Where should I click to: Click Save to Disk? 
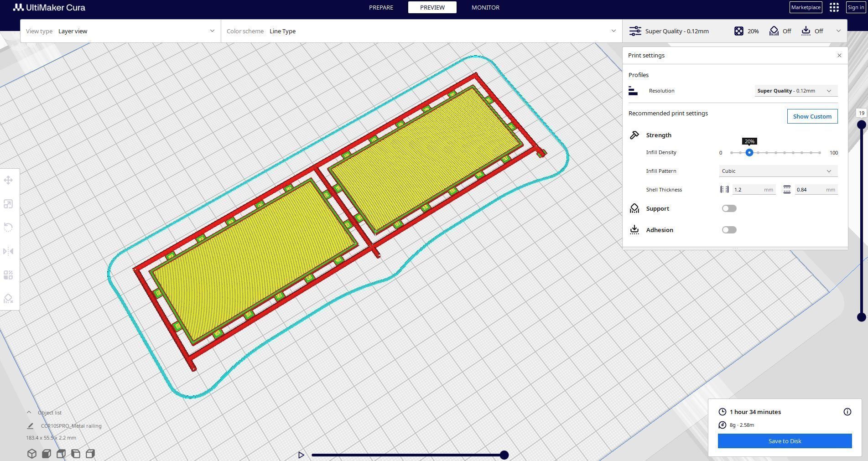785,441
